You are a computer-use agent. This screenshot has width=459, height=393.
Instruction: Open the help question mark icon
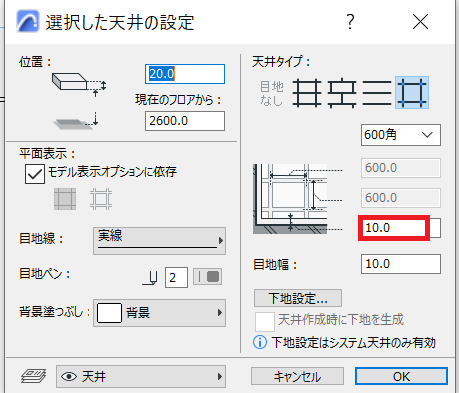350,22
